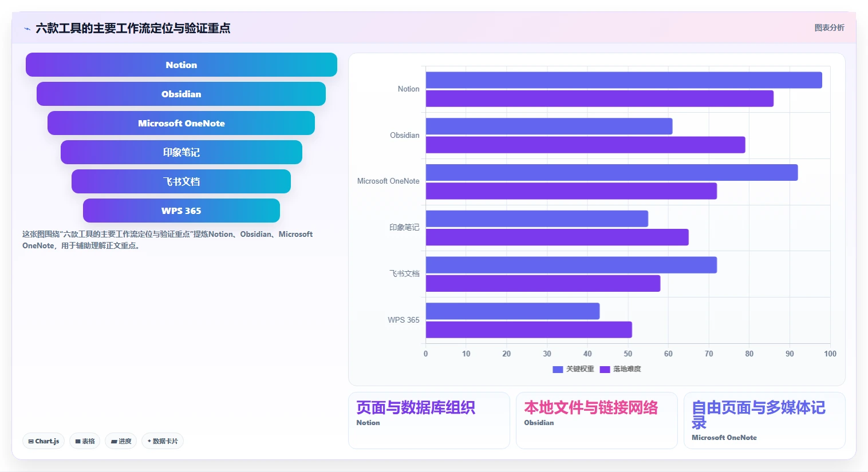868x472 pixels.
Task: Select the Obsidian funnel bar
Action: [x=181, y=94]
